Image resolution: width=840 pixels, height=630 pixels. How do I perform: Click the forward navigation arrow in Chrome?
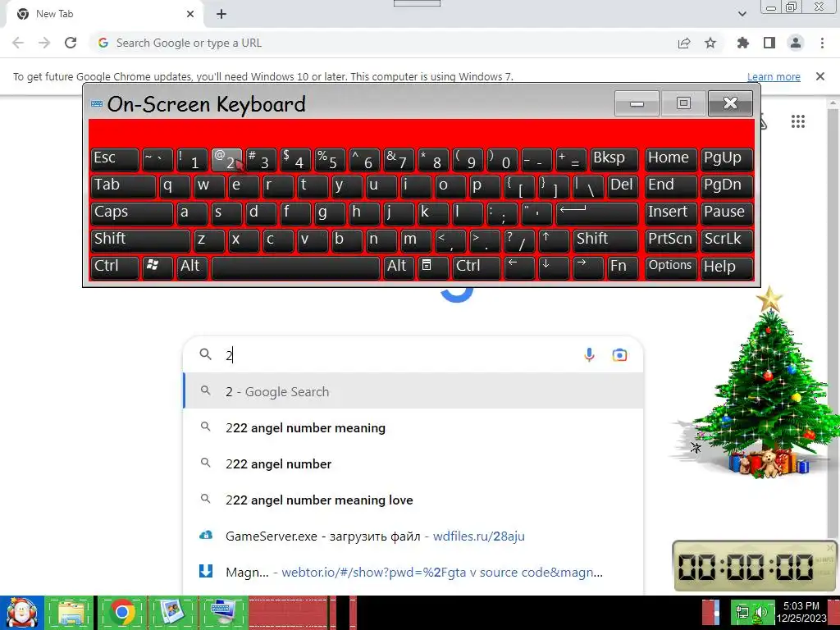pos(44,43)
